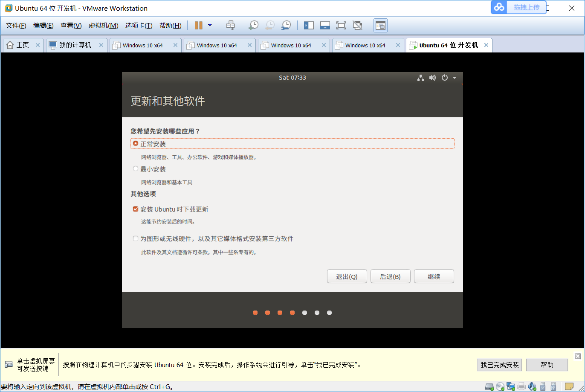Enable third-party software for graphics and Wi-Fi checkbox
This screenshot has height=392, width=585.
point(136,238)
